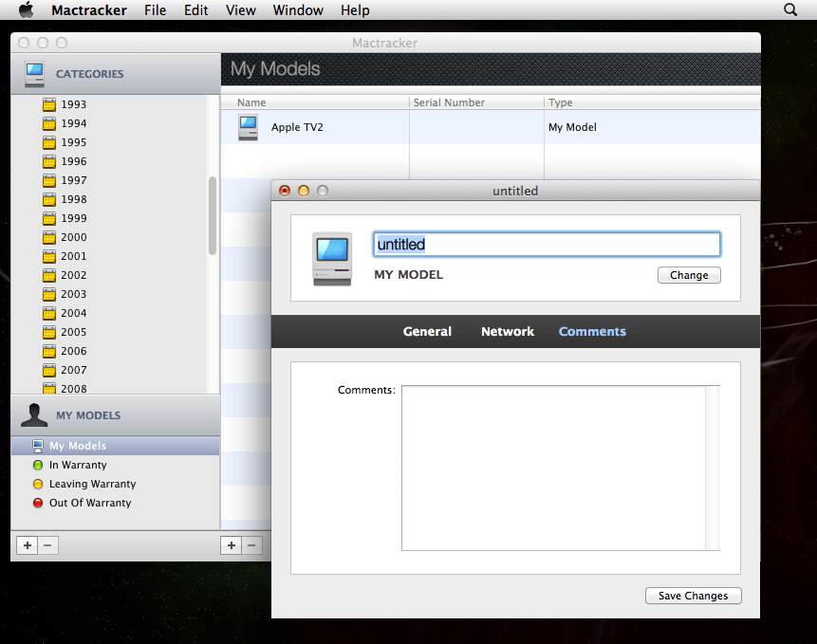Select the 1997 calendar icon
817x644 pixels.
point(49,180)
